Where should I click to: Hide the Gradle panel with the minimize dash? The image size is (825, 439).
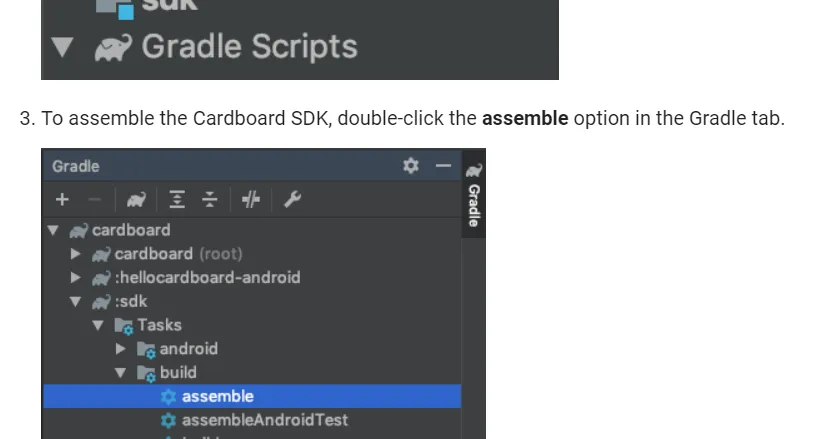coord(443,166)
